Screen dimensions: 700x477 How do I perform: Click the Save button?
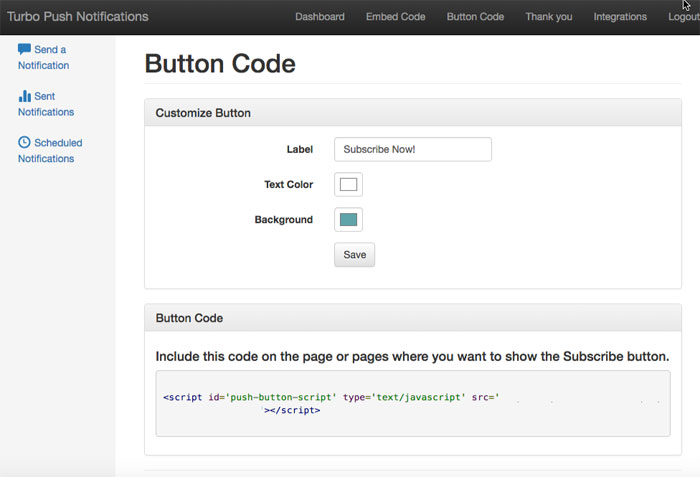click(354, 255)
